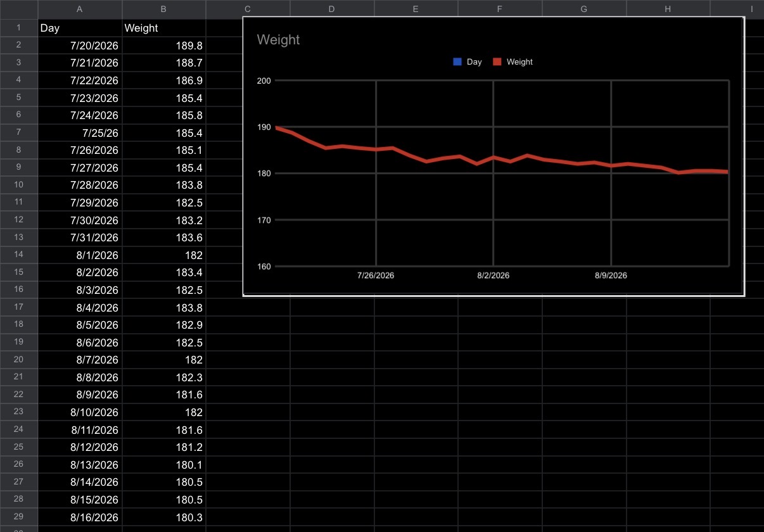Screen dimensions: 764x532
Task: Select cell with date 8/16/2026
Action: [x=80, y=517]
